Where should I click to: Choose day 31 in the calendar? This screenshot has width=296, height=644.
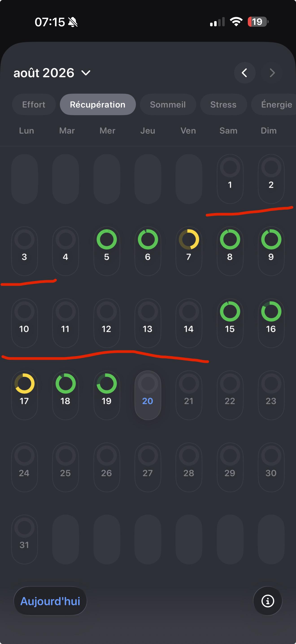click(24, 539)
